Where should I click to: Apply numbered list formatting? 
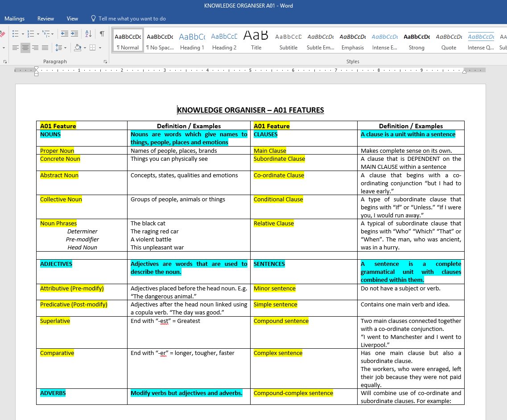[31, 33]
